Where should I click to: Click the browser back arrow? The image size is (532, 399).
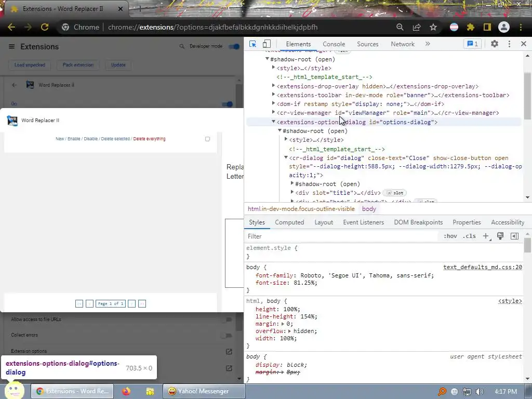coord(11,27)
